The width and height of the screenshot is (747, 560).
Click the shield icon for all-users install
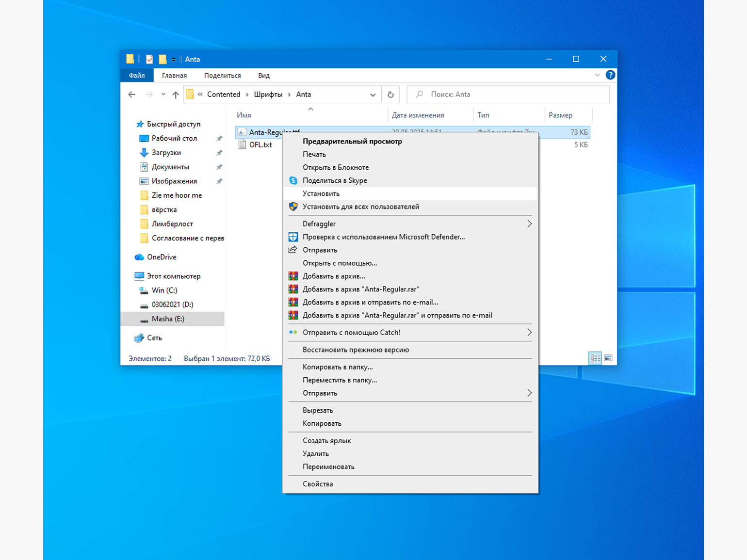coord(293,207)
